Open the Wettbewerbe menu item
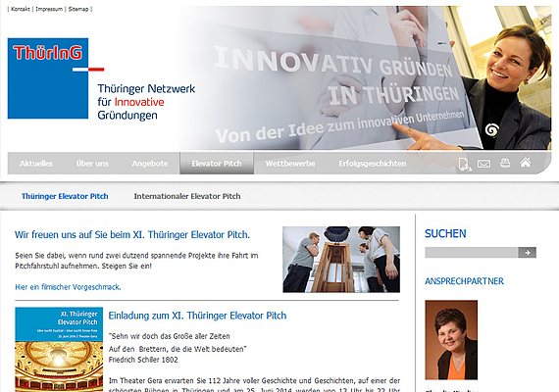Screen dimensions: 559x392 [290, 164]
